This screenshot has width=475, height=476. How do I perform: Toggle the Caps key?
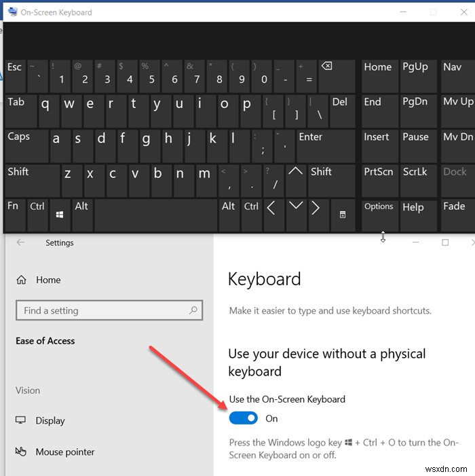(26, 146)
